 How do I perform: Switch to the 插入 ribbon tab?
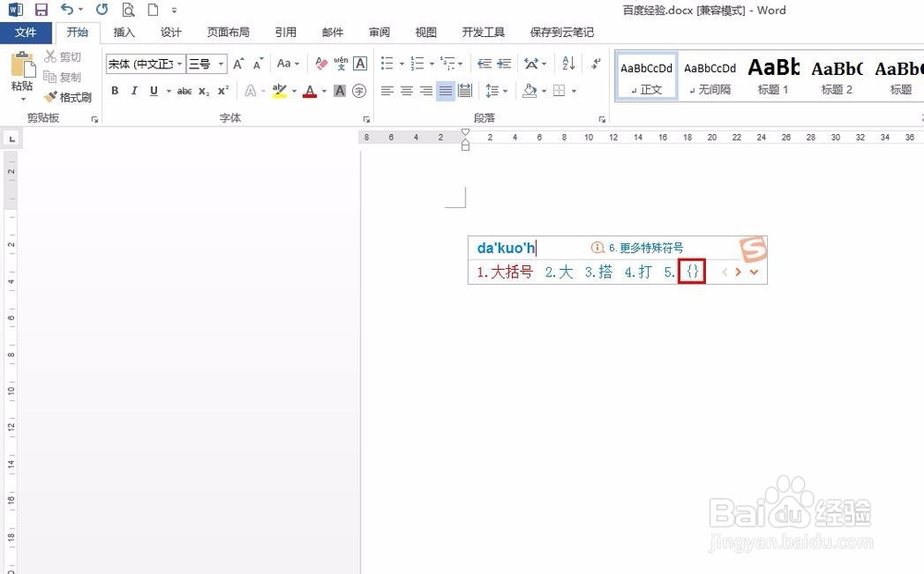tap(124, 31)
